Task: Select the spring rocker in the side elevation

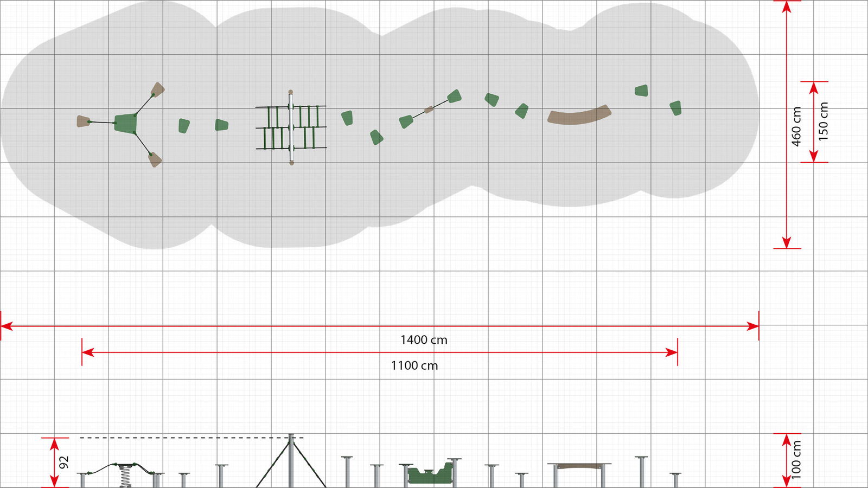Action: [126, 473]
